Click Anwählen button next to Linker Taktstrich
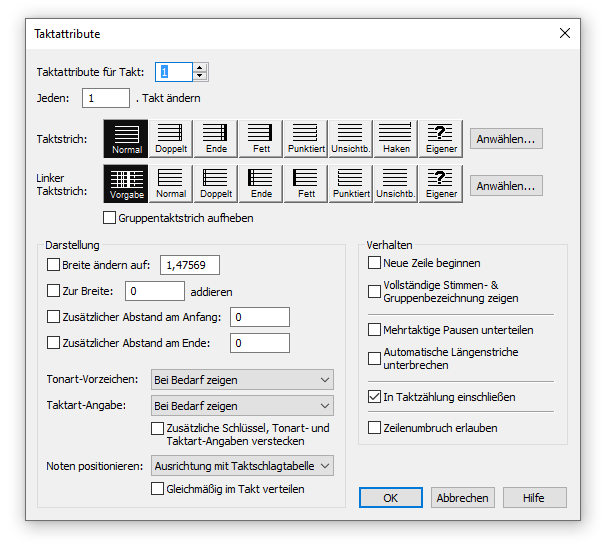Screen dimensions: 603x549 [506, 186]
